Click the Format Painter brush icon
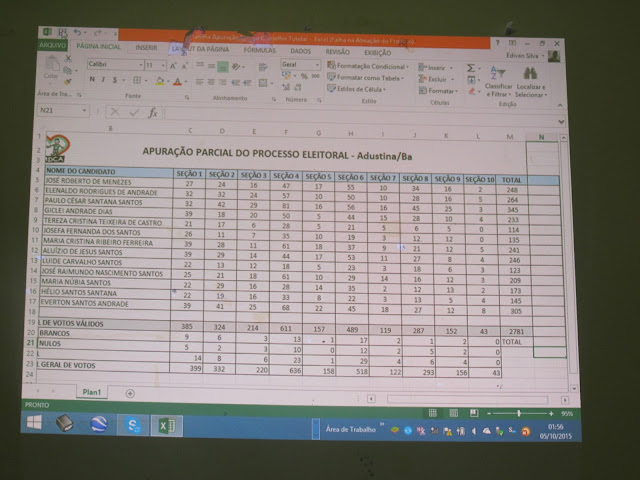This screenshot has height=480, width=640. click(x=67, y=82)
